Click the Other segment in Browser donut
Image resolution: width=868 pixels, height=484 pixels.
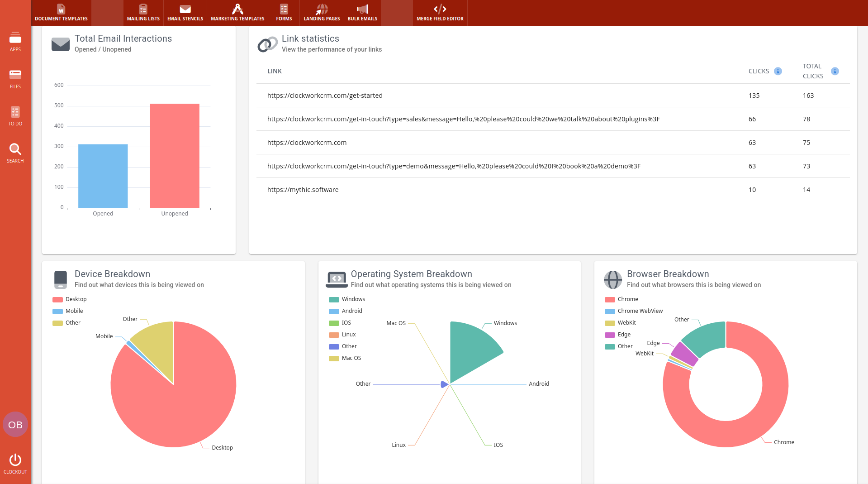(707, 338)
